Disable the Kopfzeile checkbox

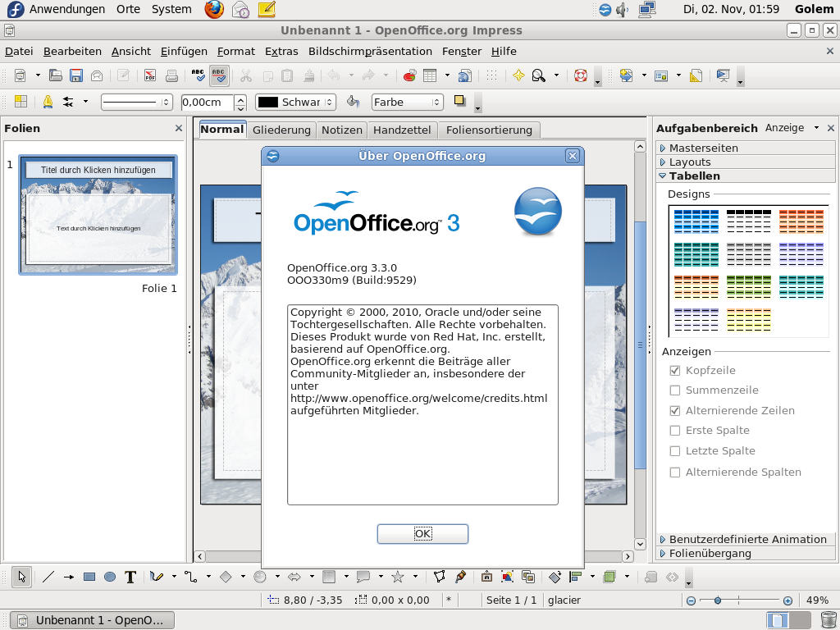[675, 370]
